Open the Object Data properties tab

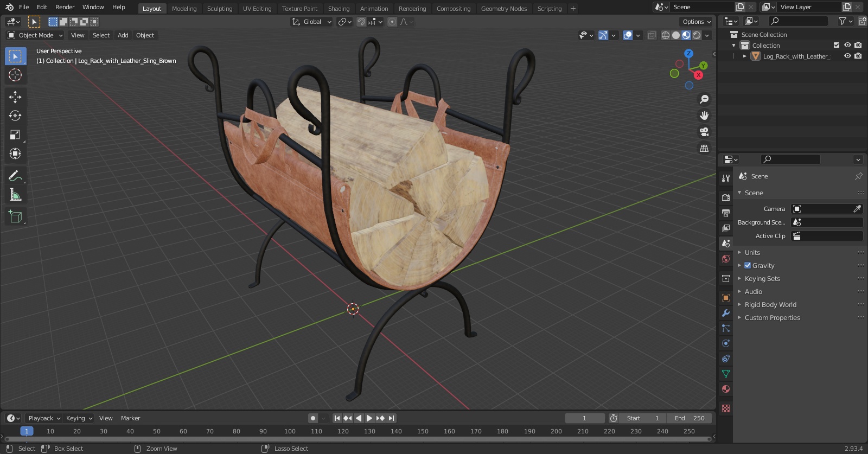click(726, 374)
